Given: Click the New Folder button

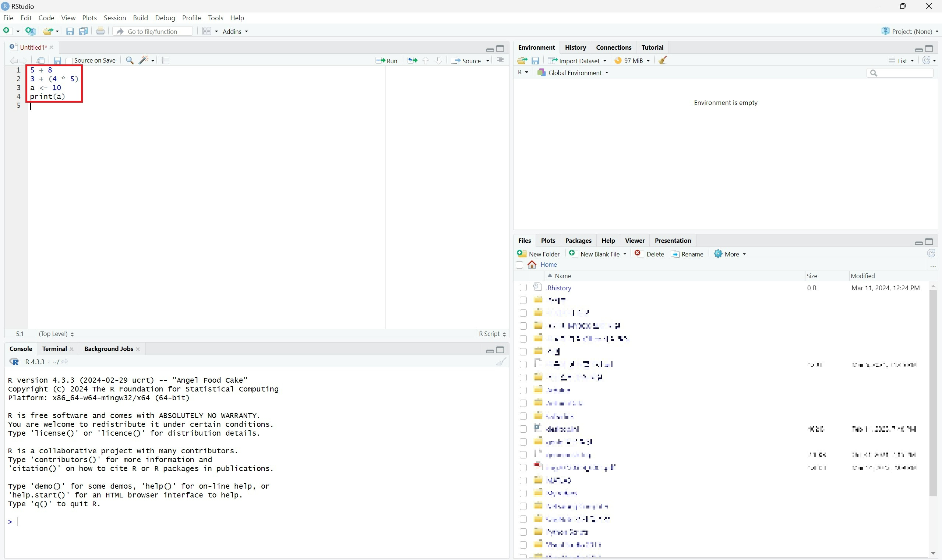Looking at the screenshot, I should [539, 254].
